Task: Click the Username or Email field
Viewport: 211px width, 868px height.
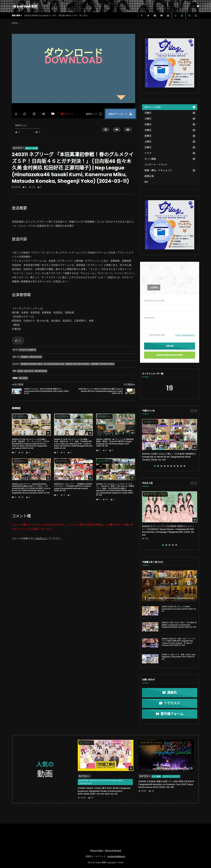Action: (170, 308)
